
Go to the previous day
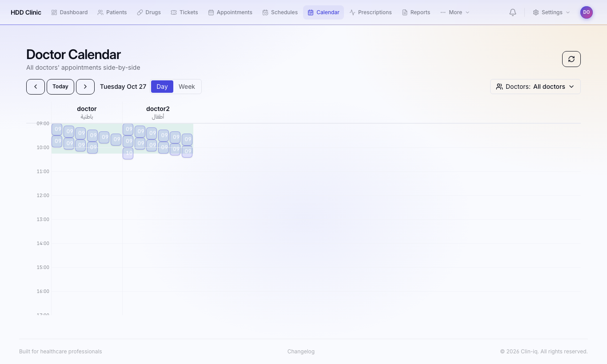[36, 87]
